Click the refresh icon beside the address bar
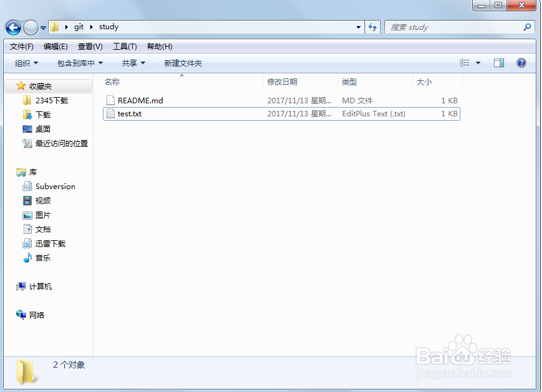 pyautogui.click(x=371, y=27)
